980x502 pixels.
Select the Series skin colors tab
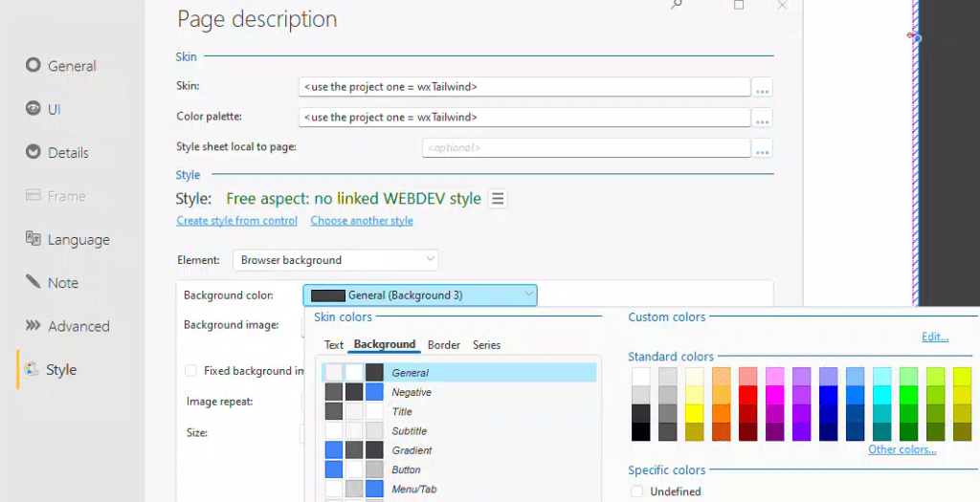pyautogui.click(x=486, y=345)
